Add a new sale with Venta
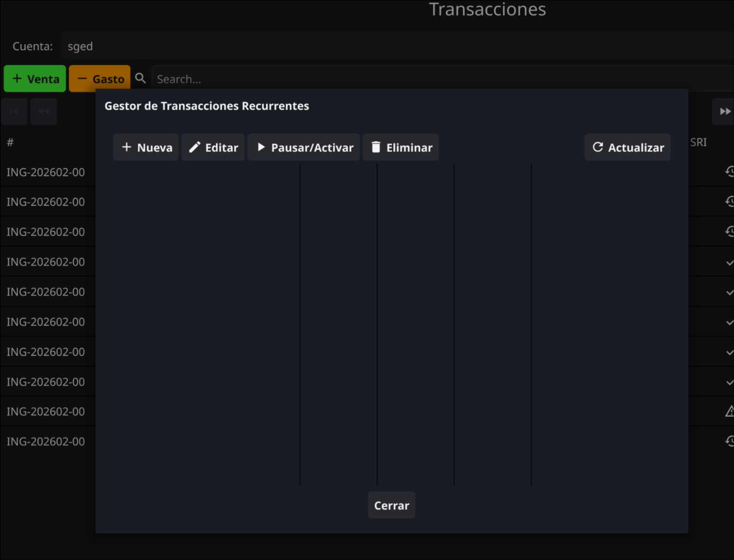The image size is (734, 560). point(35,79)
